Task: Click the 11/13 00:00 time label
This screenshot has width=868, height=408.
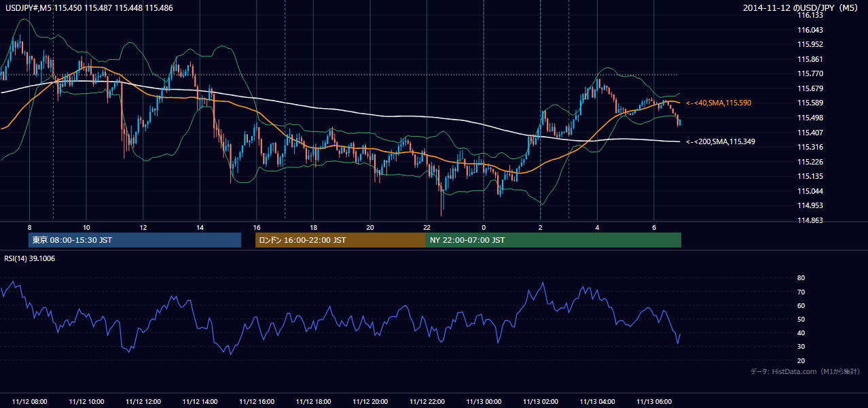Action: 484,402
